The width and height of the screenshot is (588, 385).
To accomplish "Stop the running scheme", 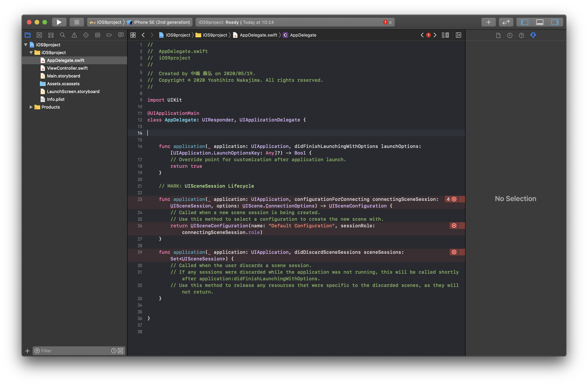I will tap(77, 22).
